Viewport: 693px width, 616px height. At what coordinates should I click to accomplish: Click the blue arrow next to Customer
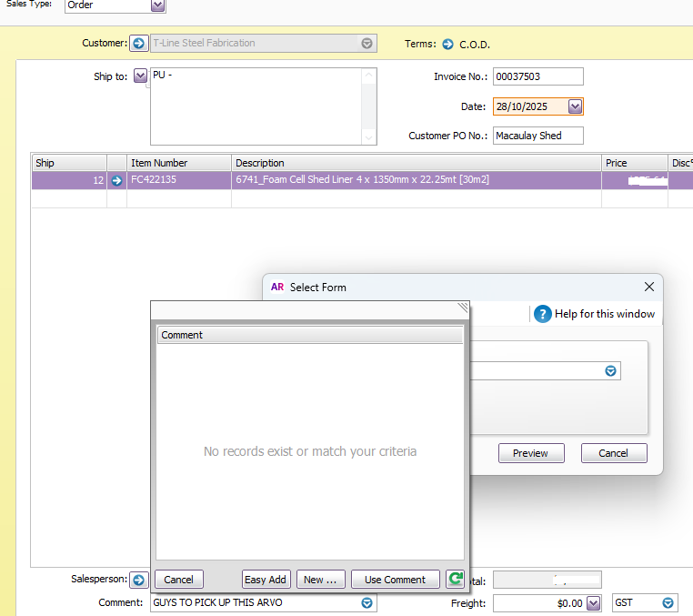point(138,43)
